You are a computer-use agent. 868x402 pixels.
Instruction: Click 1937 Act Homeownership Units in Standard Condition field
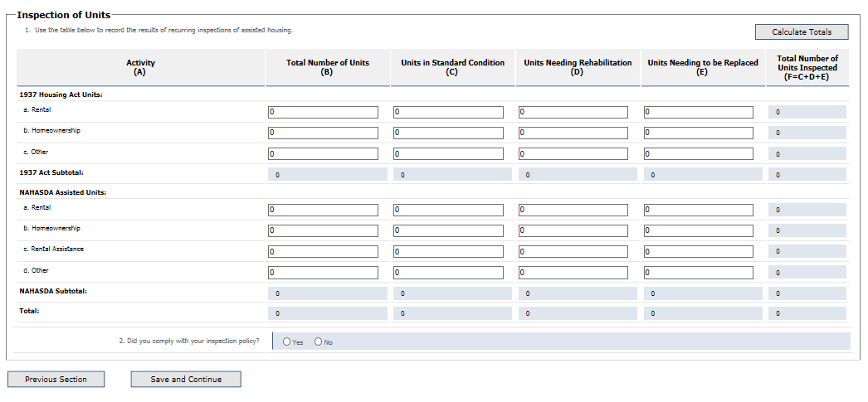click(448, 133)
